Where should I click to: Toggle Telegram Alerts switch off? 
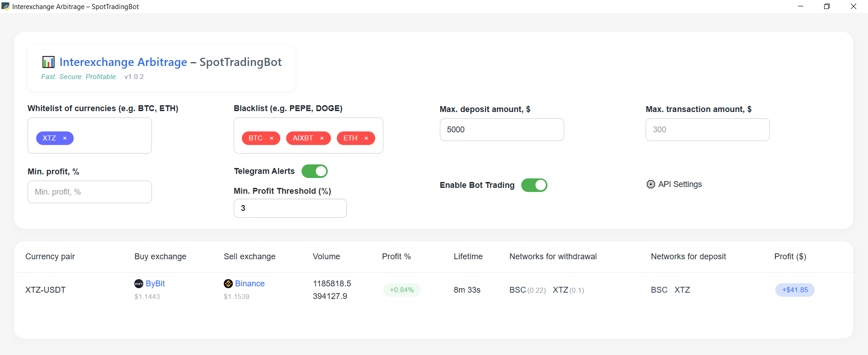(x=315, y=171)
